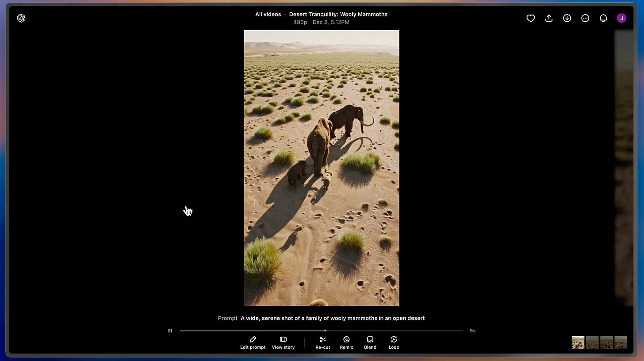
Task: Open your profile avatar menu
Action: pyautogui.click(x=621, y=18)
